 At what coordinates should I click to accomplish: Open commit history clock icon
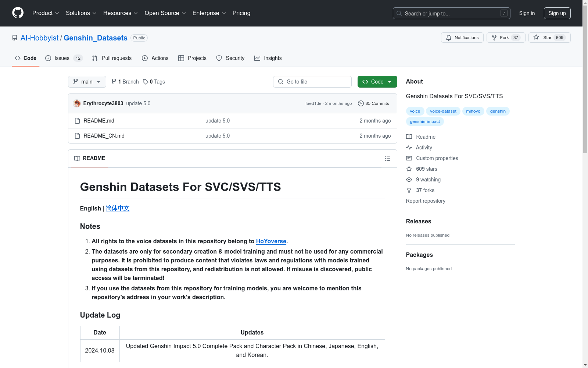coord(361,103)
